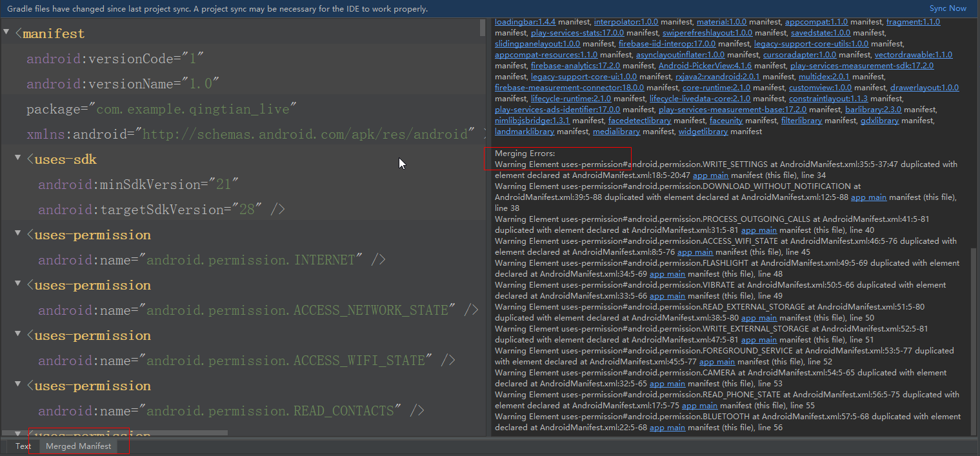Image resolution: width=980 pixels, height=456 pixels.
Task: Open the material:1.1.0 manifest link
Action: click(x=721, y=21)
